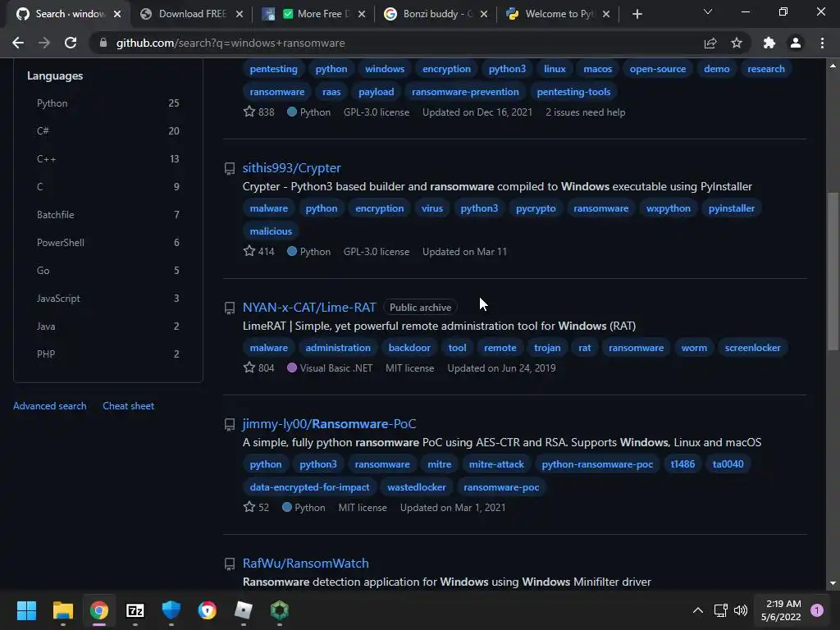
Task: Go back to the previous page
Action: click(x=18, y=43)
